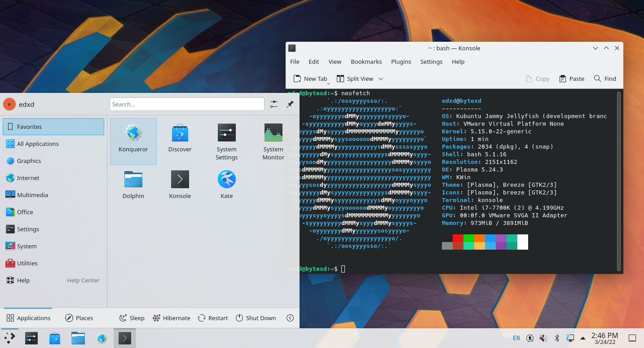The width and height of the screenshot is (644, 348).
Task: Click the Split View toolbar button
Action: 355,79
